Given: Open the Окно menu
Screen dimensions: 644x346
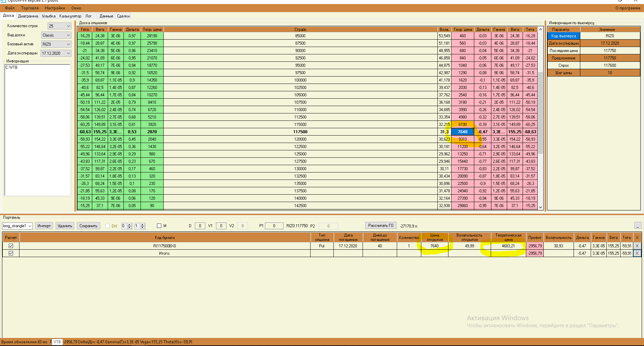Looking at the screenshot, I should click(x=76, y=8).
